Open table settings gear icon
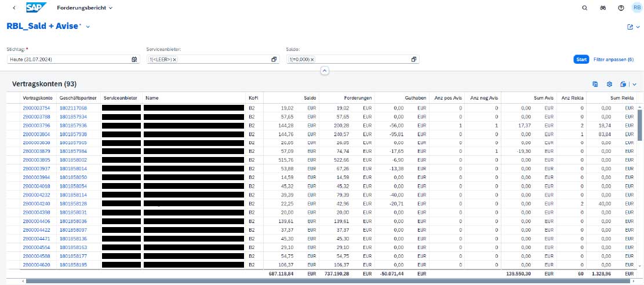This screenshot has height=285, width=644. (x=609, y=84)
